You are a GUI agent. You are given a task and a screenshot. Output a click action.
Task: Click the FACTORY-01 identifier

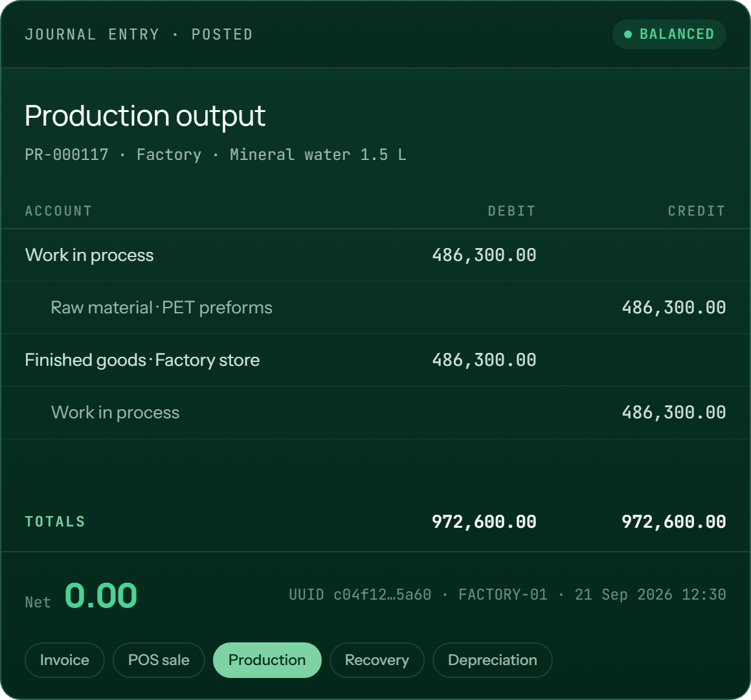tap(503, 594)
